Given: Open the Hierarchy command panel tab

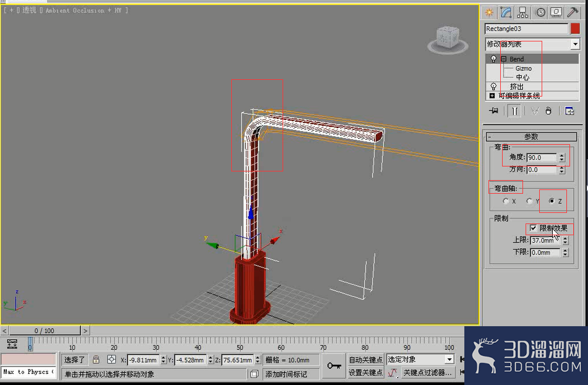Looking at the screenshot, I should point(522,12).
